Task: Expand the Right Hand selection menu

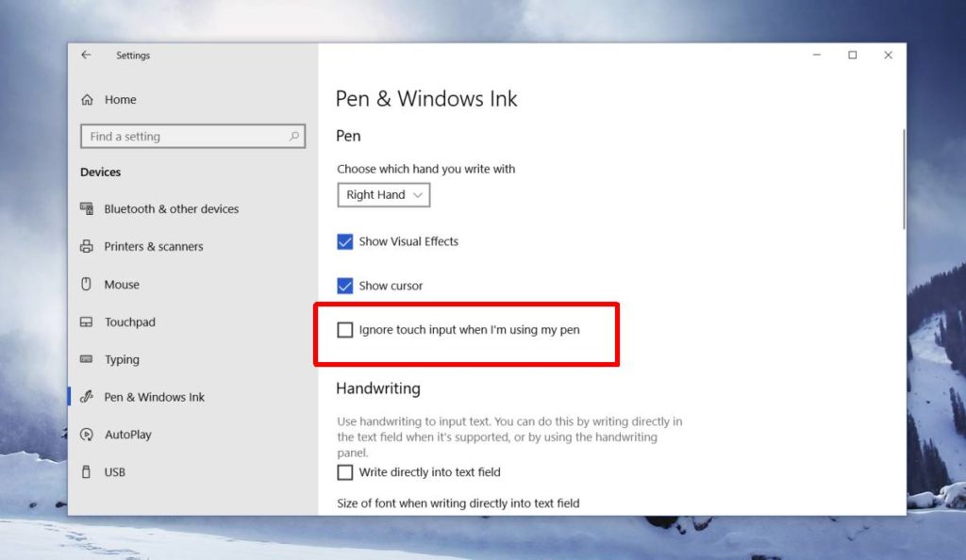Action: [x=383, y=195]
